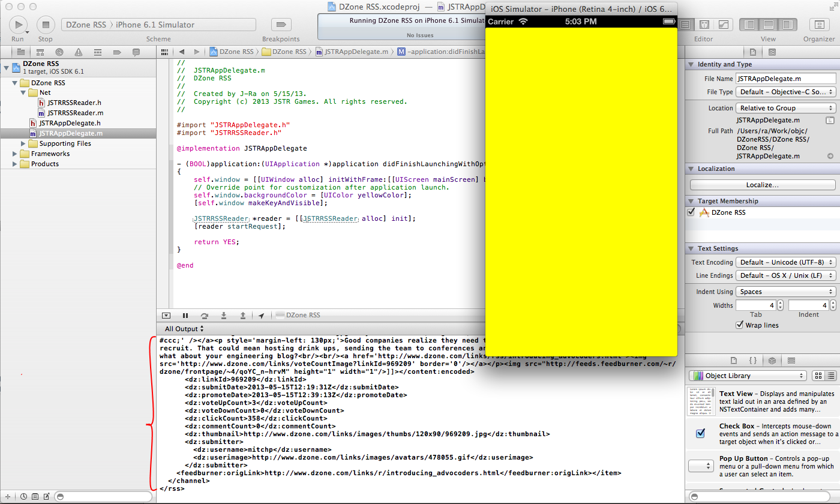This screenshot has height=504, width=840.
Task: Expand the Supporting Files folder
Action: click(24, 143)
